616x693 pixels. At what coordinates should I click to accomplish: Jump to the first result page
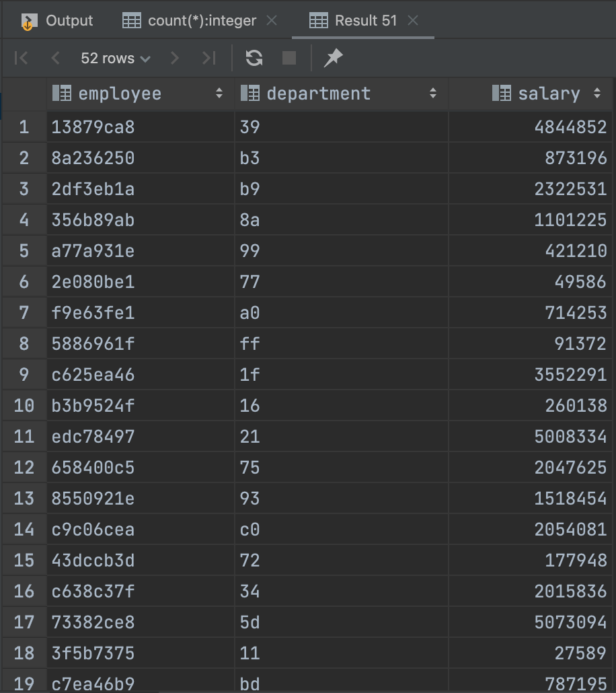tap(21, 58)
